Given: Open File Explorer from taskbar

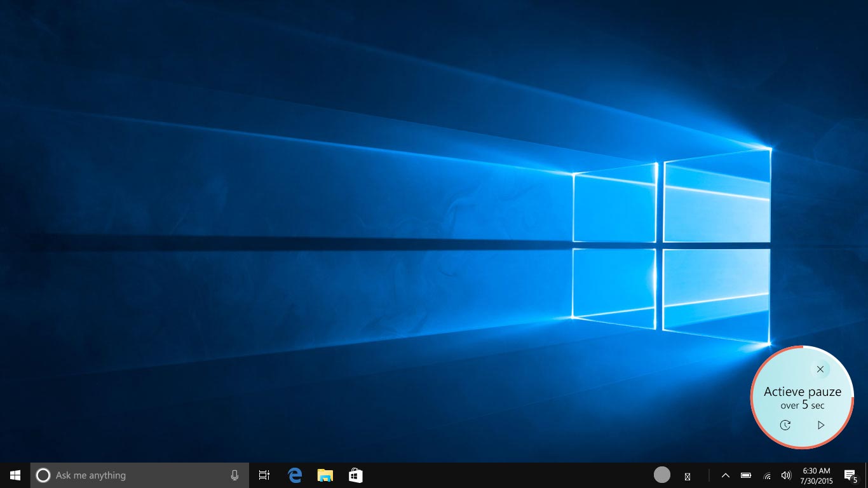Looking at the screenshot, I should (325, 475).
